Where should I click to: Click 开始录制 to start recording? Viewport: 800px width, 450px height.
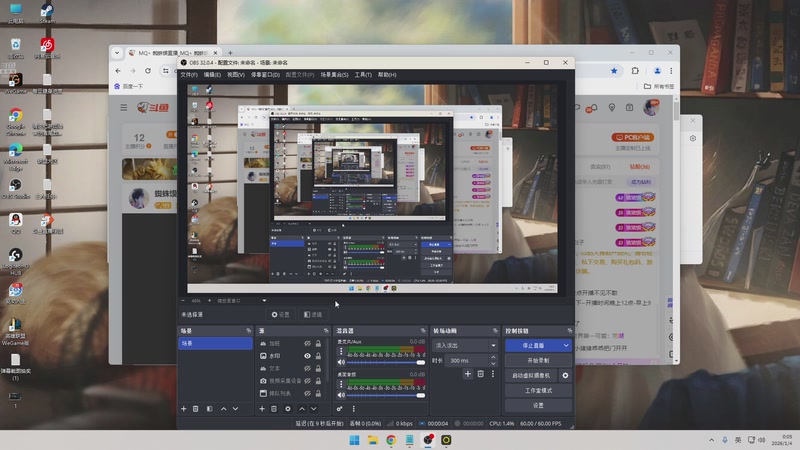[538, 360]
